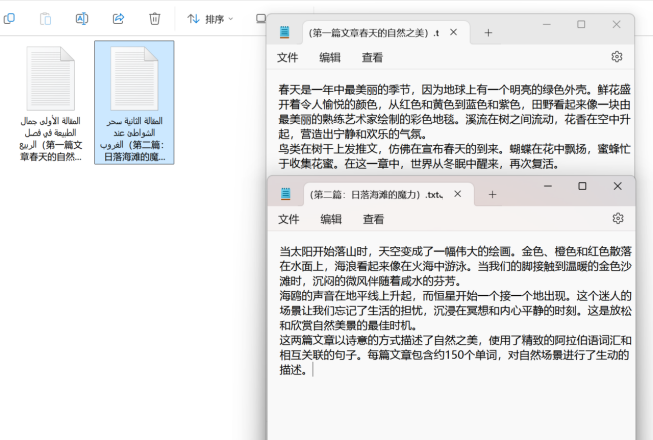653x440 pixels.
Task: Open settings gear in upper Notepad window
Action: click(x=617, y=57)
